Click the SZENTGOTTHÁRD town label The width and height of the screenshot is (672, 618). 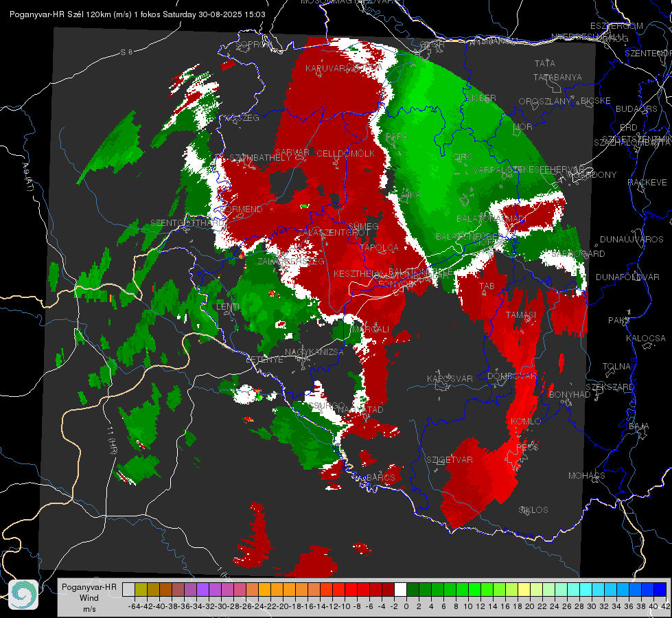[187, 222]
